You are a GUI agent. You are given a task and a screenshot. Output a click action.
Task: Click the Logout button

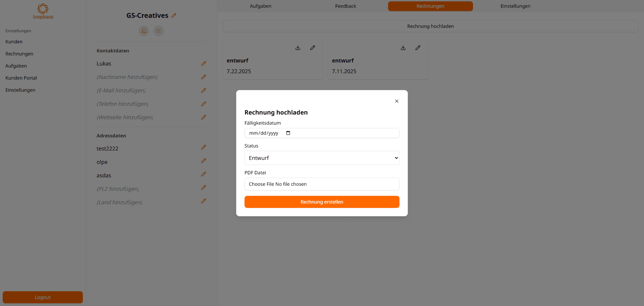[x=42, y=297]
